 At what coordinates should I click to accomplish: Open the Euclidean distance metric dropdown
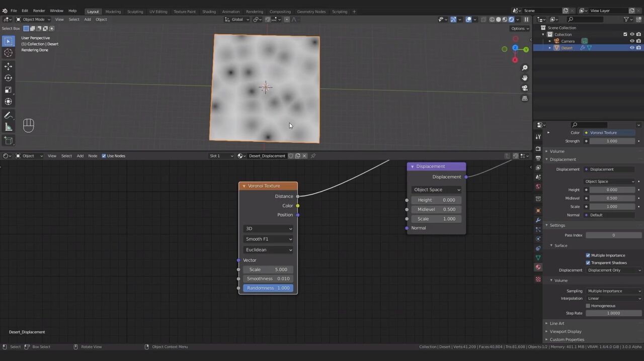click(268, 250)
